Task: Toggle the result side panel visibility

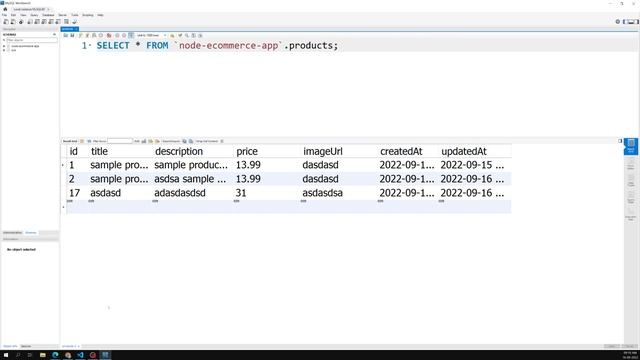Action: [620, 141]
